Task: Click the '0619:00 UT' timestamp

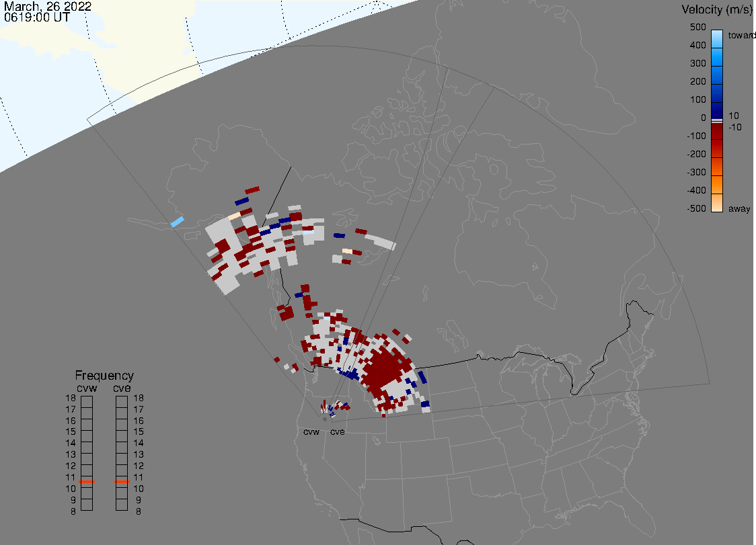Action: tap(37, 17)
